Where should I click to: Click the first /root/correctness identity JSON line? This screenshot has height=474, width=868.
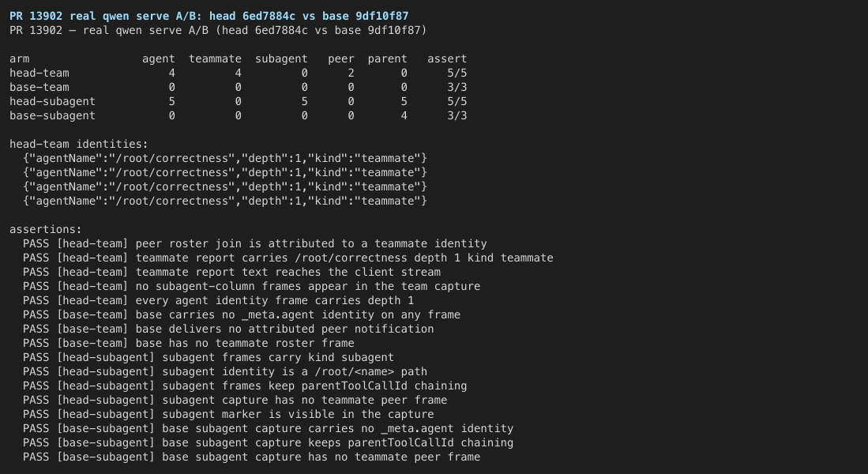coord(225,158)
